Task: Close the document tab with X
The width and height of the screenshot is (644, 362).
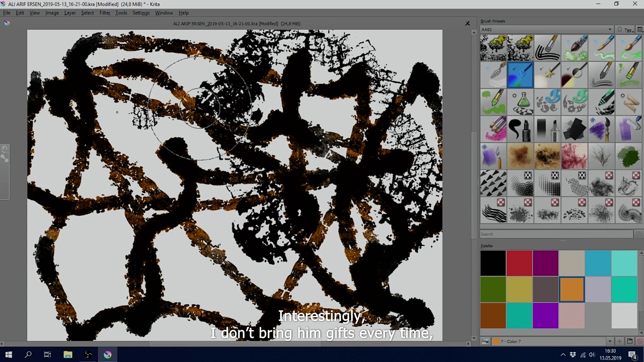Action: coord(467,23)
